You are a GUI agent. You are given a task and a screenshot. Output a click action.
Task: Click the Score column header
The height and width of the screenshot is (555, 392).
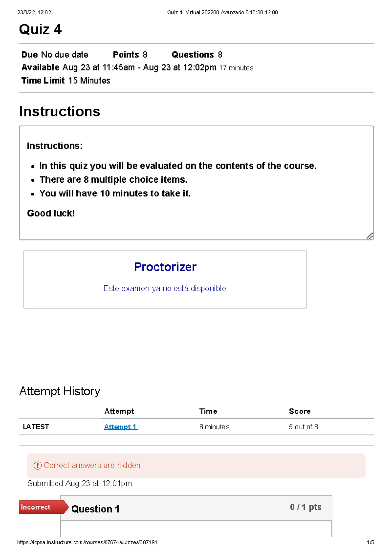300,411
